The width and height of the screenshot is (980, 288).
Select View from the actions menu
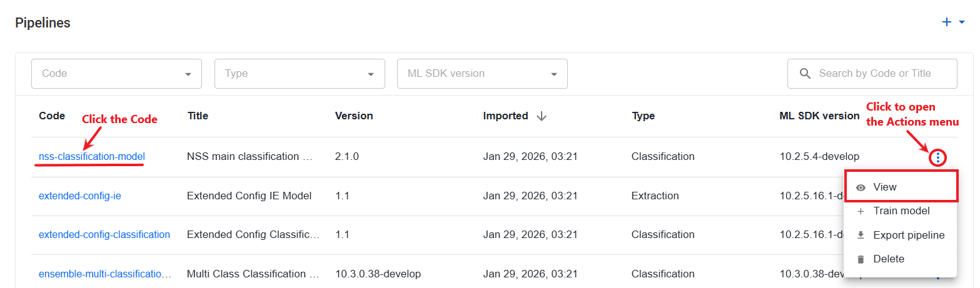901,187
